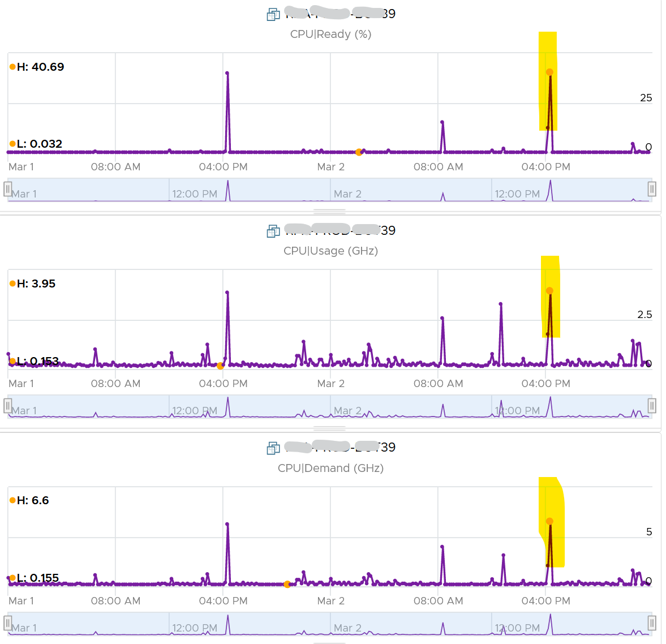Screen dimensions: 666x644
Task: Select the H: 6.6 high marker in CPU Demand
Action: pyautogui.click(x=29, y=500)
